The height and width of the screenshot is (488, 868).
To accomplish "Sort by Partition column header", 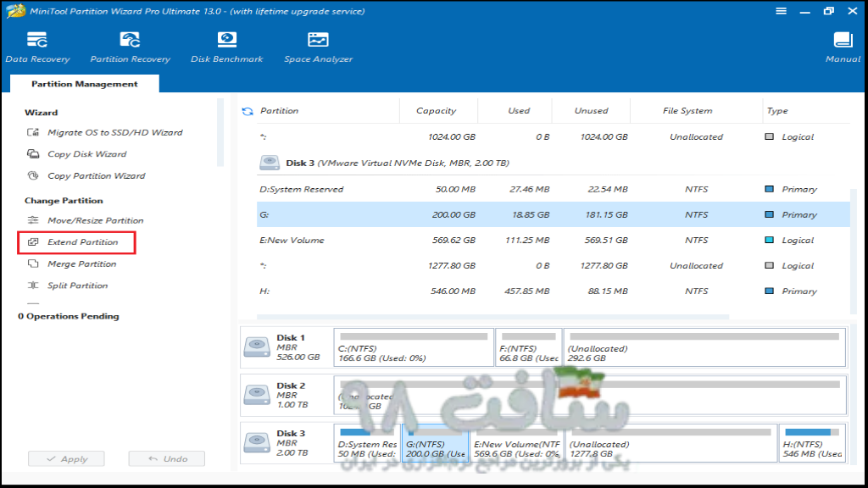I will pos(279,111).
